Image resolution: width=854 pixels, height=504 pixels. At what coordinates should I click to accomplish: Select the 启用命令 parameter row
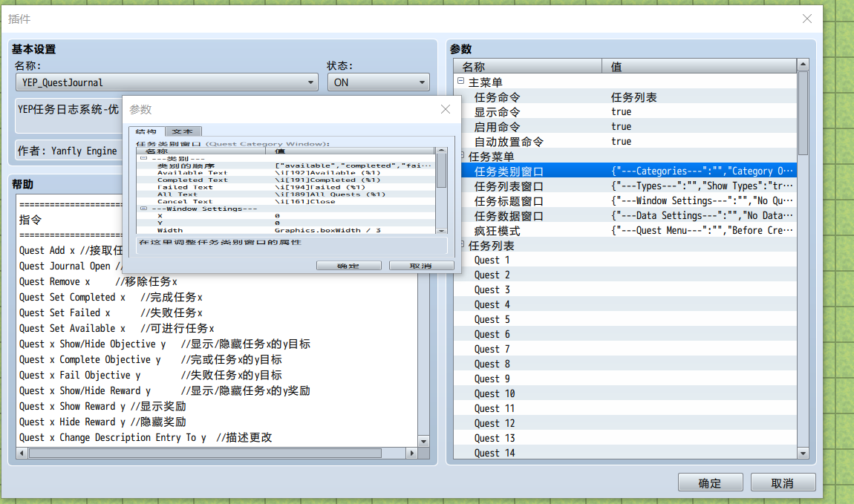pos(625,126)
